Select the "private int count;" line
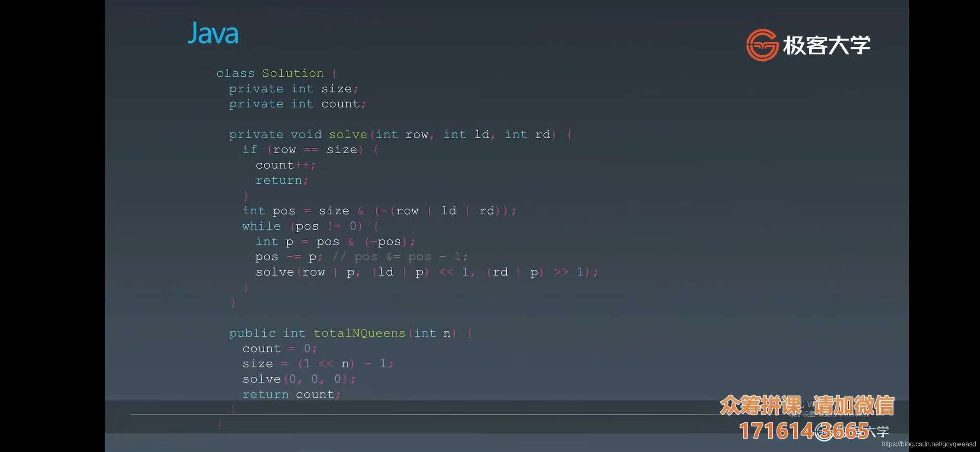The image size is (980, 452). coord(297,104)
